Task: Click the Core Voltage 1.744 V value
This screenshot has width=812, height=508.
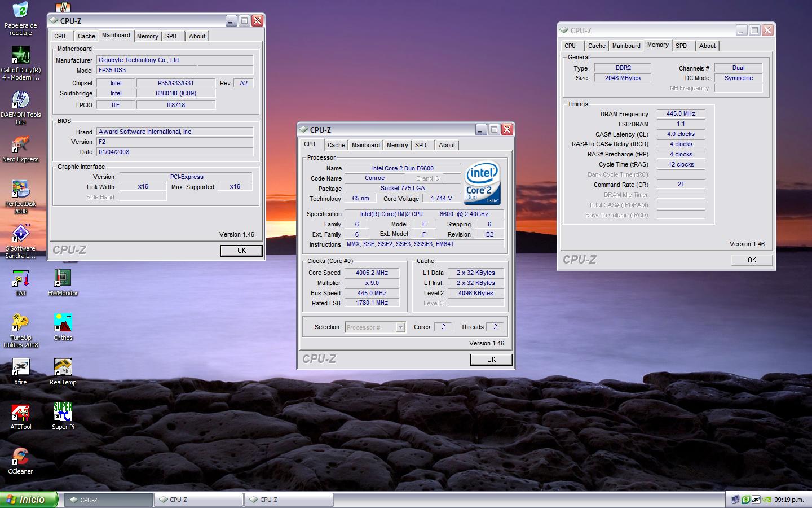Action: (442, 198)
